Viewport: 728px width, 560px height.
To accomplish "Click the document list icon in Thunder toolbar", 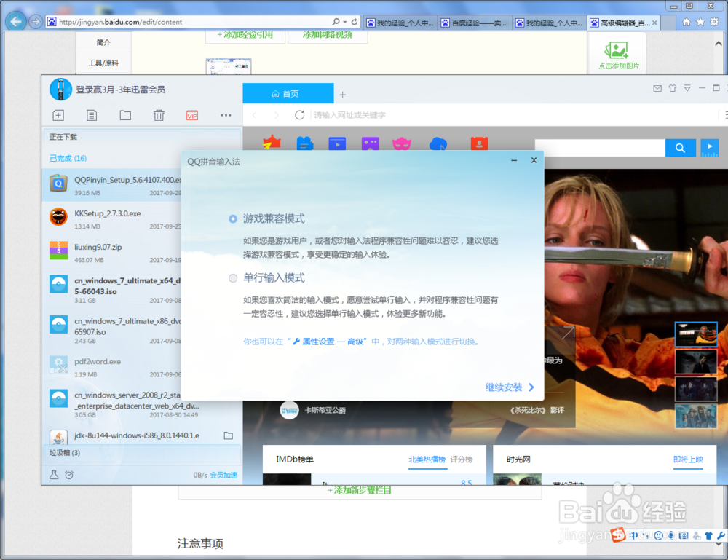I will [92, 115].
